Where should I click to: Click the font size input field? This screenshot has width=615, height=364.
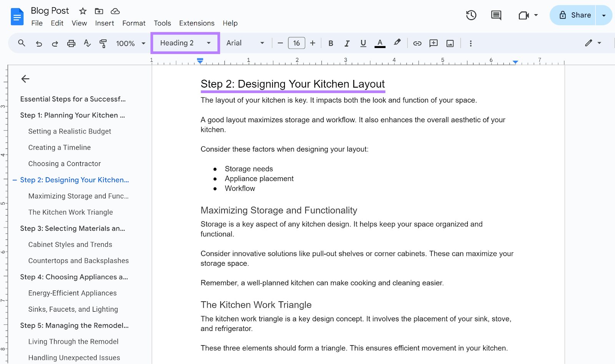(x=296, y=43)
